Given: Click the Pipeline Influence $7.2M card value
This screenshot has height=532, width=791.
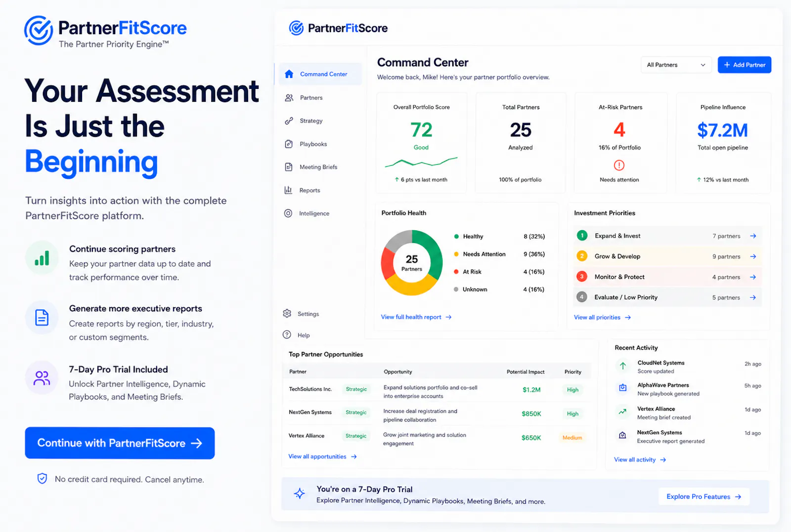Looking at the screenshot, I should tap(722, 130).
